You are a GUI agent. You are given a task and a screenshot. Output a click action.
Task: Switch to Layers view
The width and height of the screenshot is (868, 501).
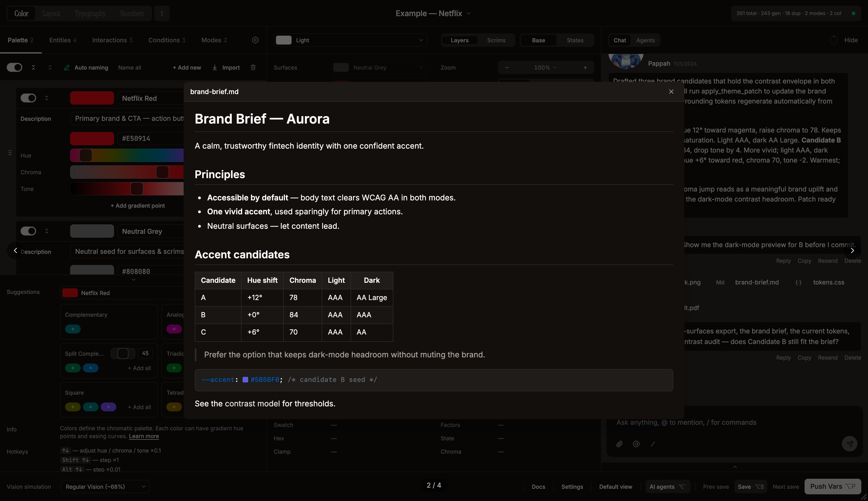coord(459,40)
